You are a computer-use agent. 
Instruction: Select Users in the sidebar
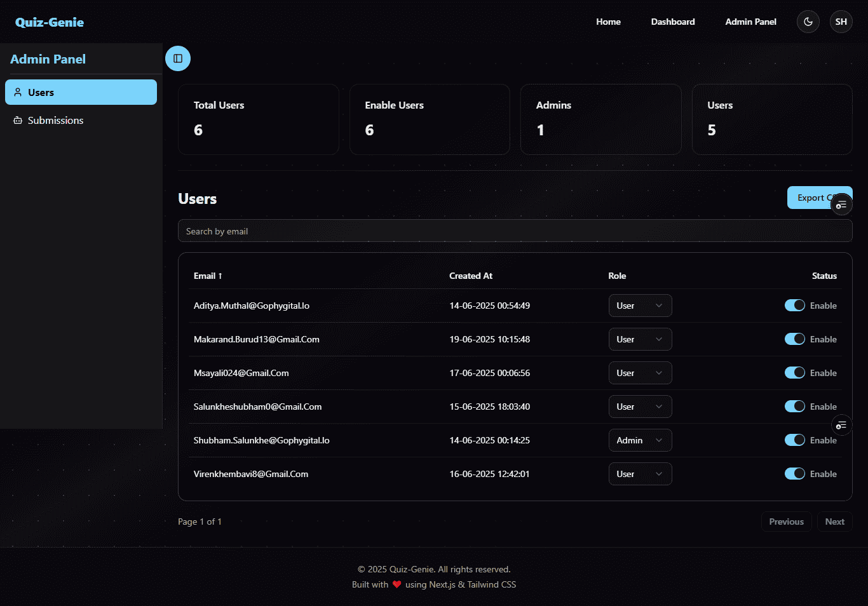coord(81,92)
